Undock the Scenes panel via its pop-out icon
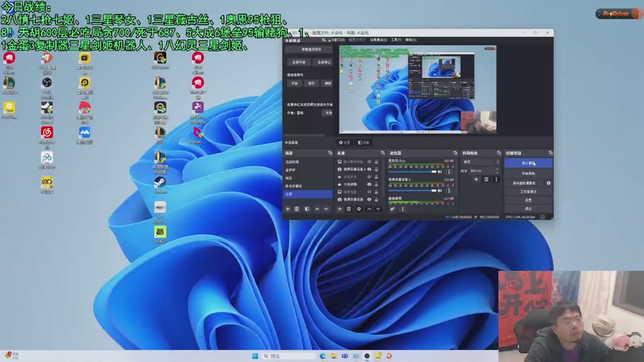Image resolution: width=644 pixels, height=362 pixels. tap(330, 153)
